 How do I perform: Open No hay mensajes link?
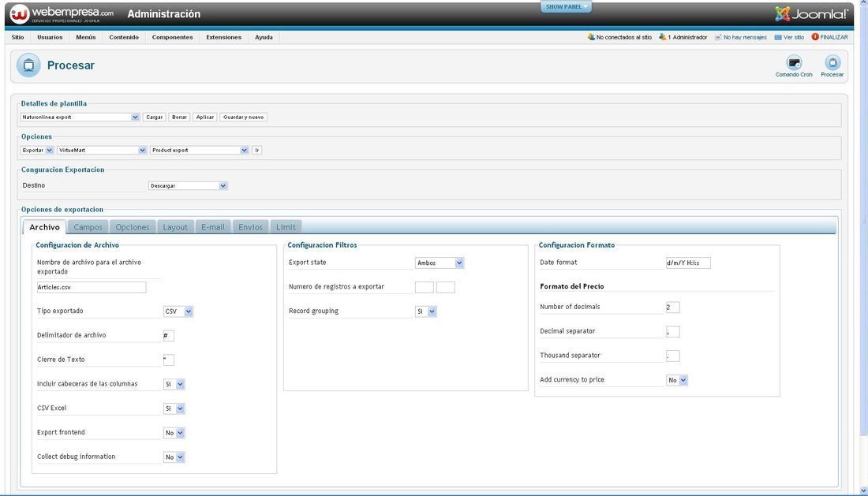(x=741, y=37)
